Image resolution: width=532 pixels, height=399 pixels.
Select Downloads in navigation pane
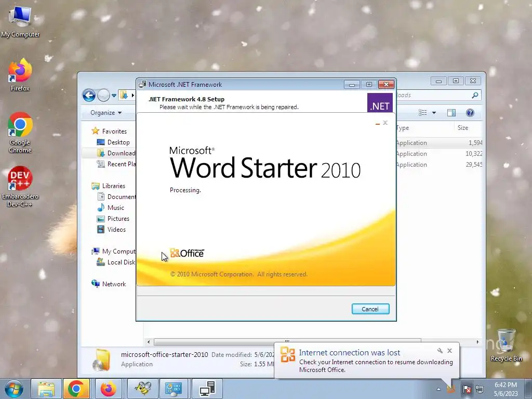(116, 153)
